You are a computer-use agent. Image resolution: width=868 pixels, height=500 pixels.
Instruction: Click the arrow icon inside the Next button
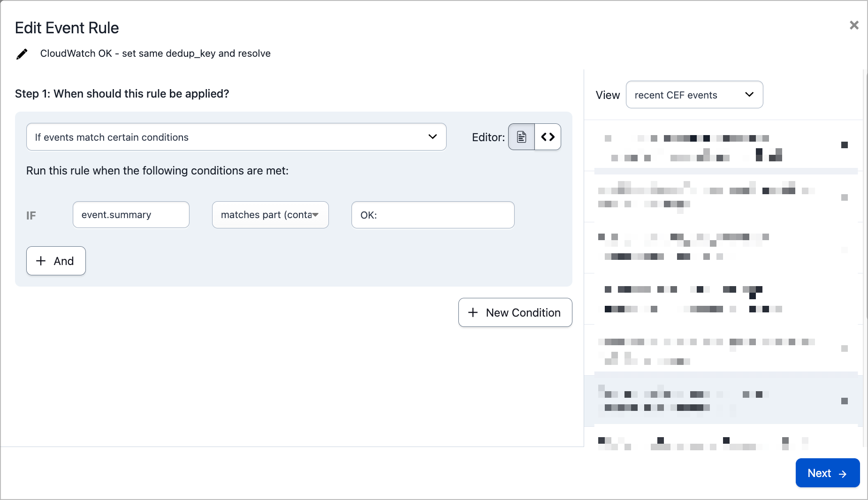tap(844, 473)
